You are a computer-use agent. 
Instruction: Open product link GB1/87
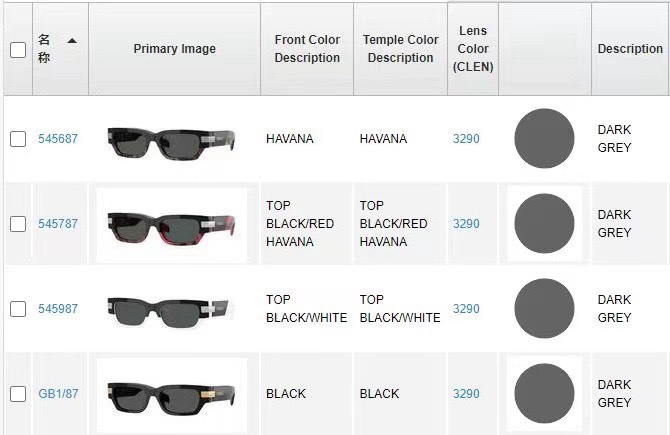click(x=58, y=394)
